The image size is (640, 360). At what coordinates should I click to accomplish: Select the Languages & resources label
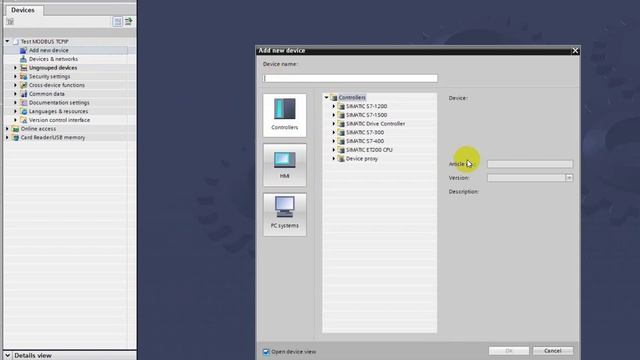click(x=58, y=111)
